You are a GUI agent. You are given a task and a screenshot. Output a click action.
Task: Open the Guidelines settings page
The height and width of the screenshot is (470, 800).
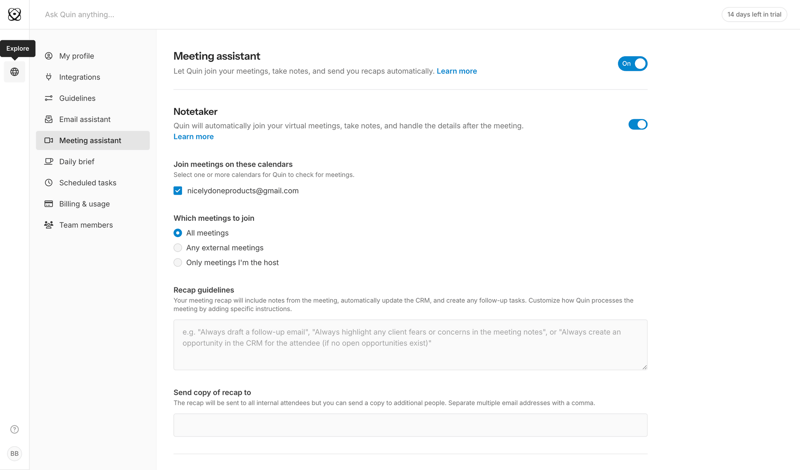click(x=77, y=99)
